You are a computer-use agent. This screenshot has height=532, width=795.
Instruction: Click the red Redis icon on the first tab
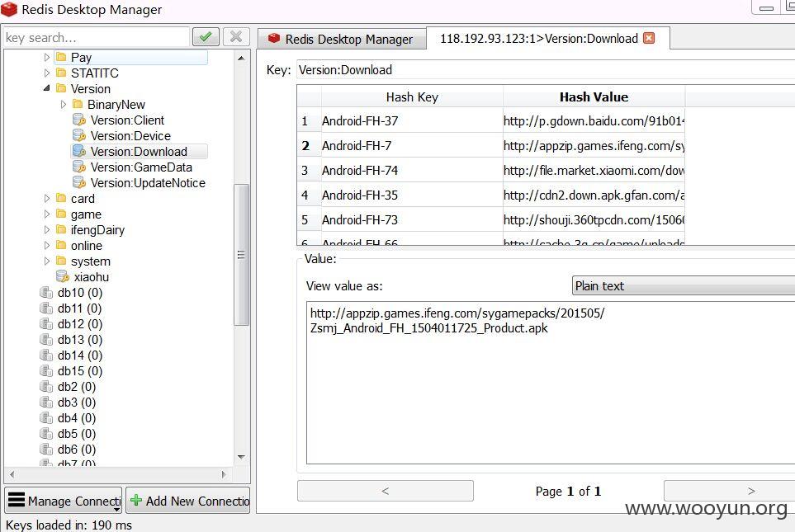(274, 39)
